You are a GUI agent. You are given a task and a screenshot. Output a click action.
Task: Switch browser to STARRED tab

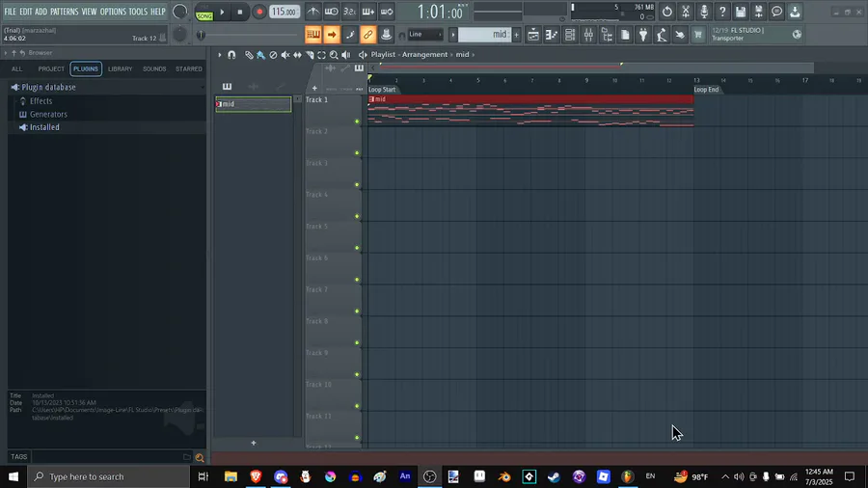click(x=189, y=68)
